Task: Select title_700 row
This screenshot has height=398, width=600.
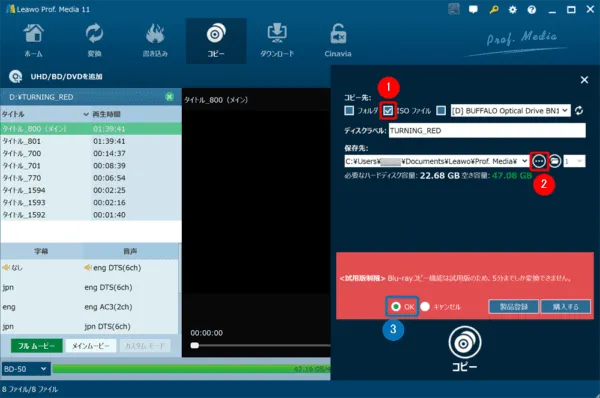Action: click(91, 153)
